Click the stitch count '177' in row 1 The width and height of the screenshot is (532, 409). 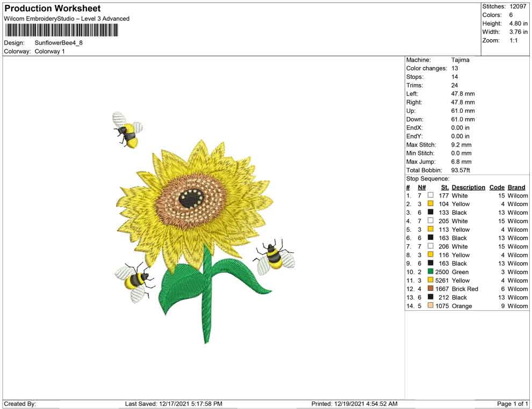click(444, 195)
